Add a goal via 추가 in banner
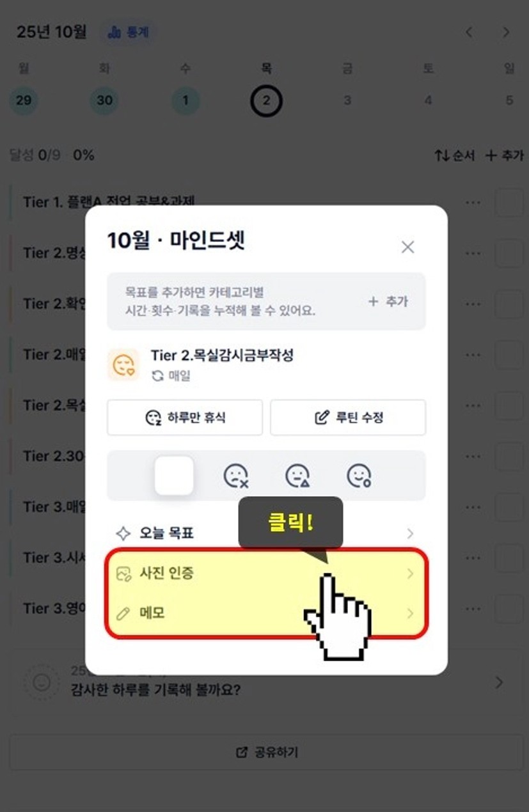Viewport: 529px width, 812px height. click(388, 302)
